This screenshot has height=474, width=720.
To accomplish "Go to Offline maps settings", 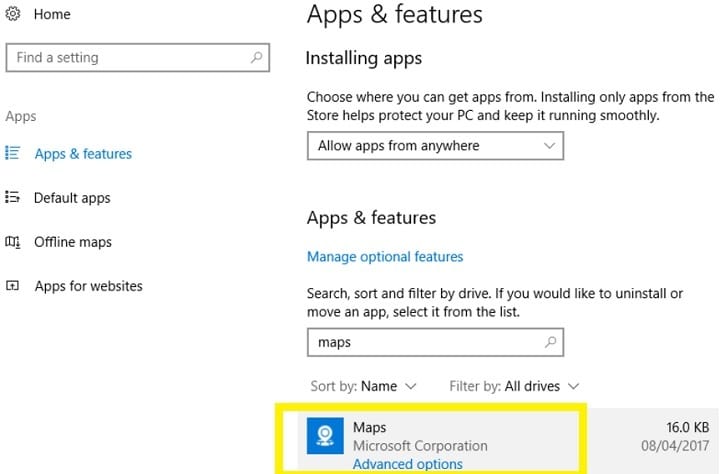I will click(x=73, y=242).
